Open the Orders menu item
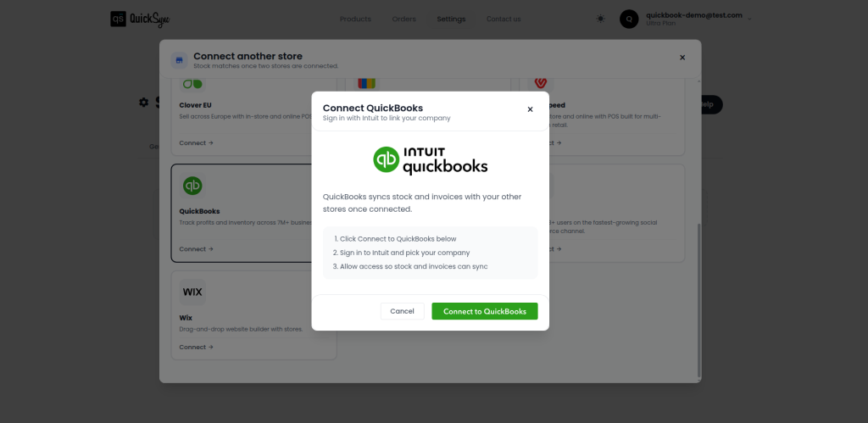 click(403, 19)
